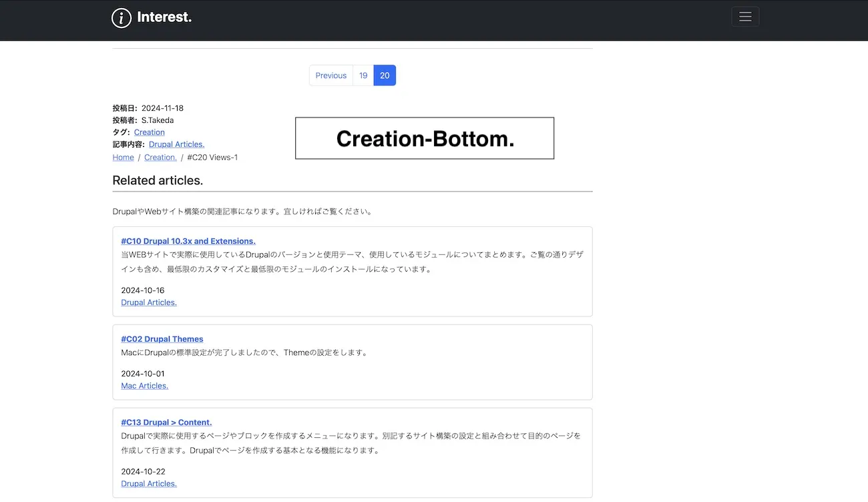Click the date 2024-10-01
Viewport: 868px width, 502px height.
pyautogui.click(x=142, y=374)
